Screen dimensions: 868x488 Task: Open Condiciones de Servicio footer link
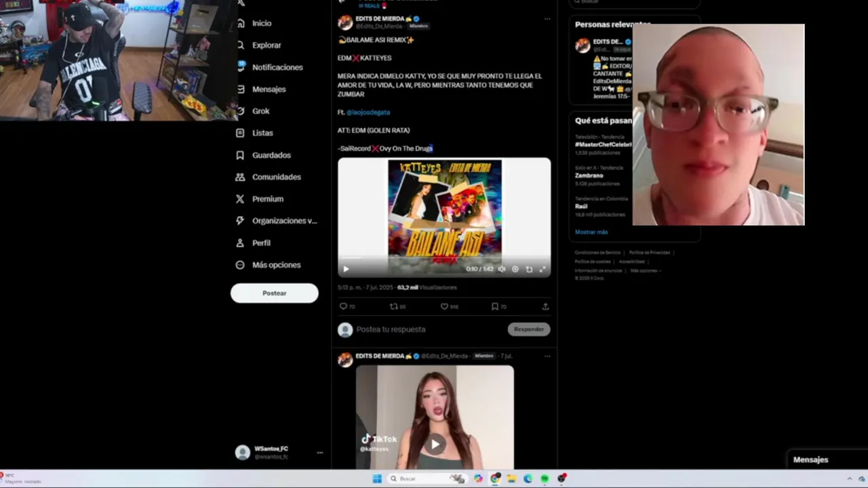click(x=597, y=253)
